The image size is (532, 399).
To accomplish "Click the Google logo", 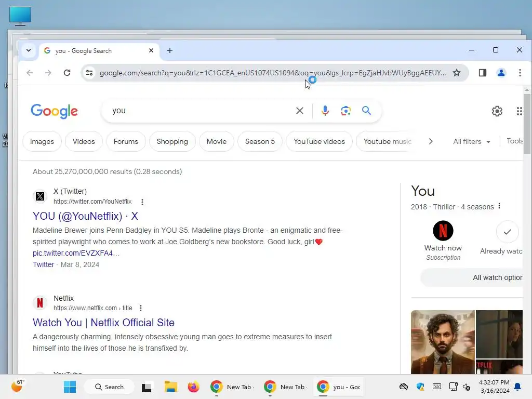I will tap(54, 111).
